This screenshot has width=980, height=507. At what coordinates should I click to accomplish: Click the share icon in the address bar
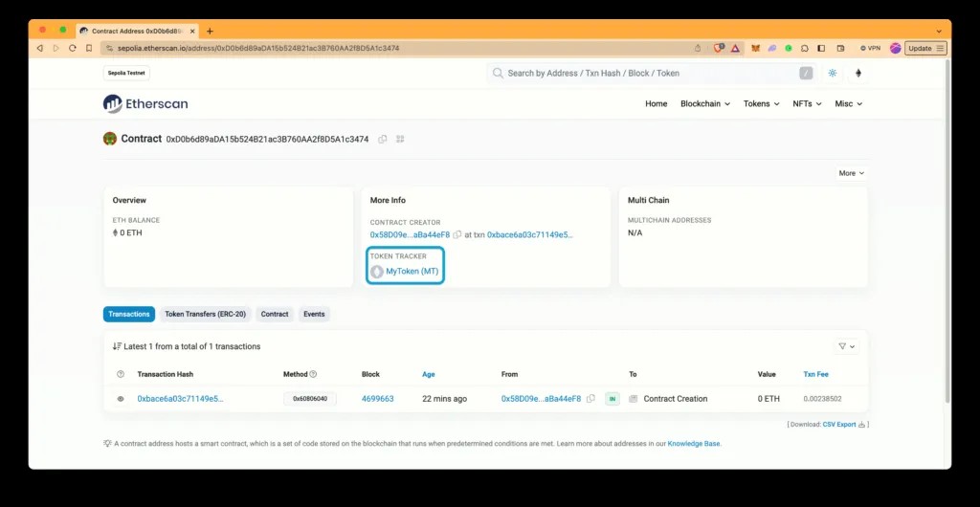[698, 48]
